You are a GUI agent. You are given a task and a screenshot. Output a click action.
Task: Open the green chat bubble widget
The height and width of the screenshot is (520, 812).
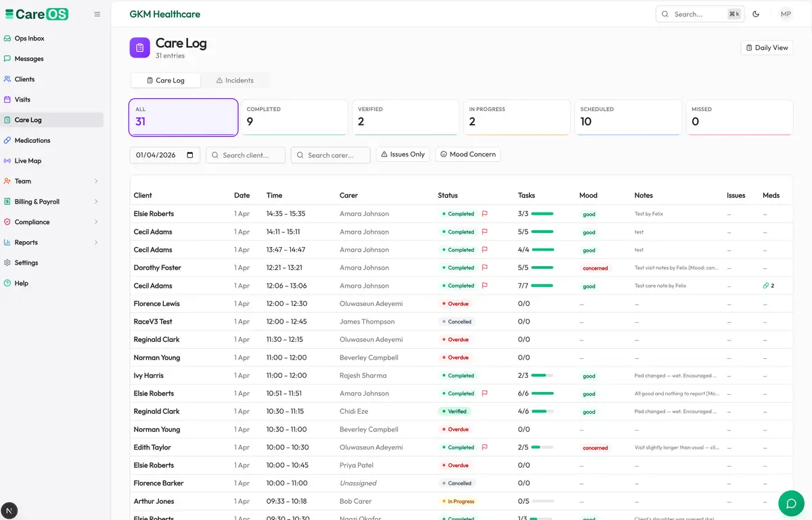[790, 503]
